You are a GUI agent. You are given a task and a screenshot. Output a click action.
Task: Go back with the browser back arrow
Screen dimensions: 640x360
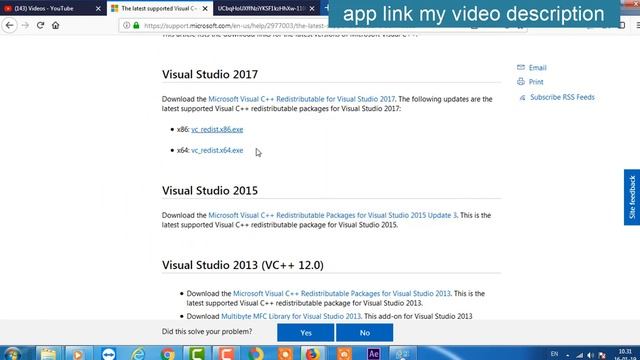[x=9, y=25]
